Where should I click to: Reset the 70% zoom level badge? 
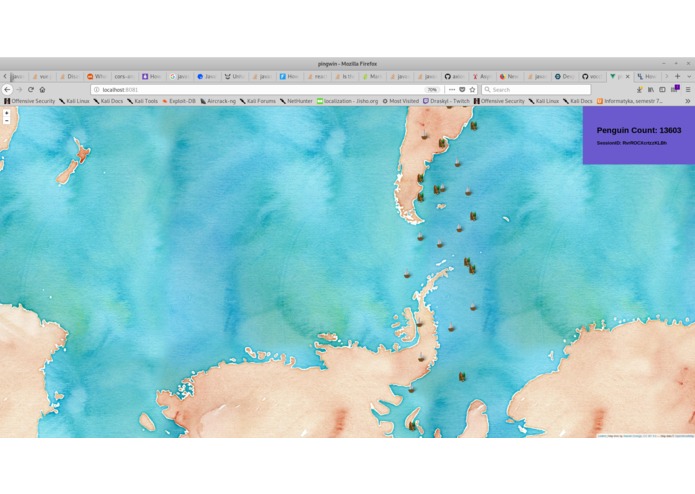[x=432, y=89]
